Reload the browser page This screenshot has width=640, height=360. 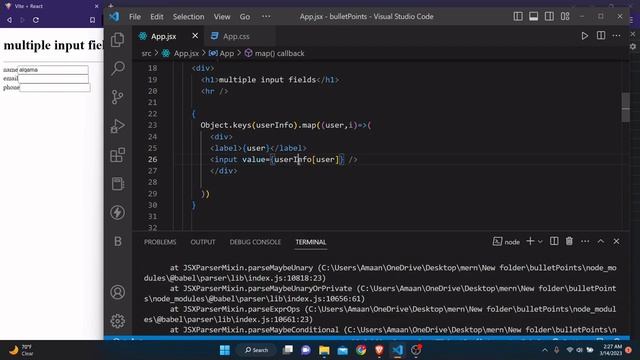coord(36,20)
